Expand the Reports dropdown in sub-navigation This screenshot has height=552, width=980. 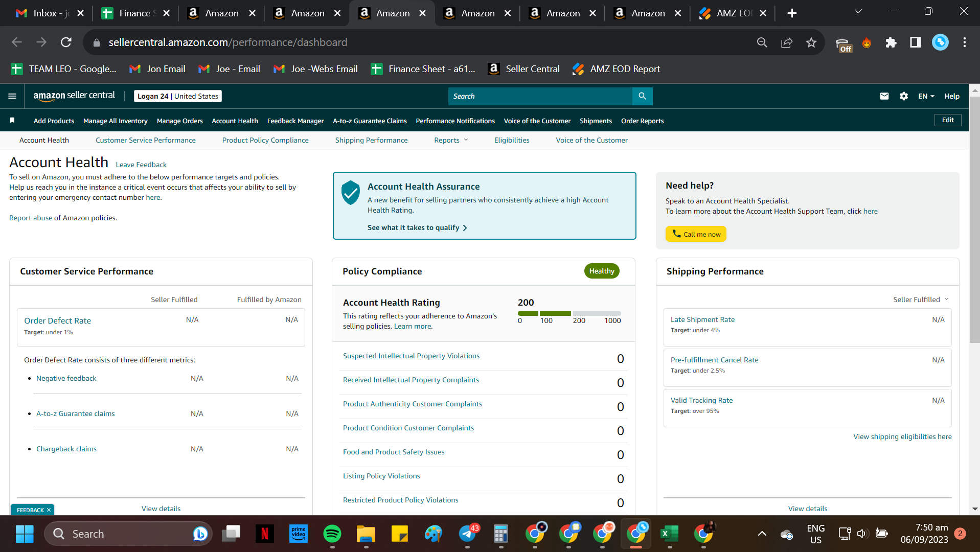pos(451,140)
